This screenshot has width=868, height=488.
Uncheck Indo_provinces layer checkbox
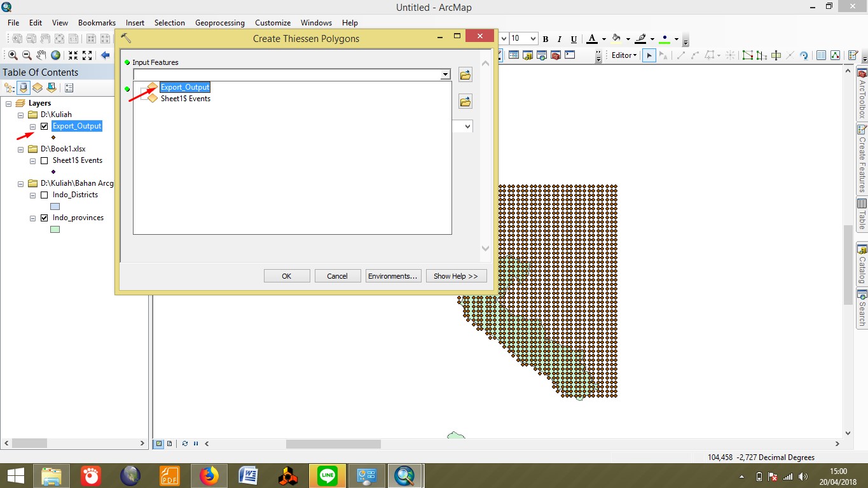44,218
